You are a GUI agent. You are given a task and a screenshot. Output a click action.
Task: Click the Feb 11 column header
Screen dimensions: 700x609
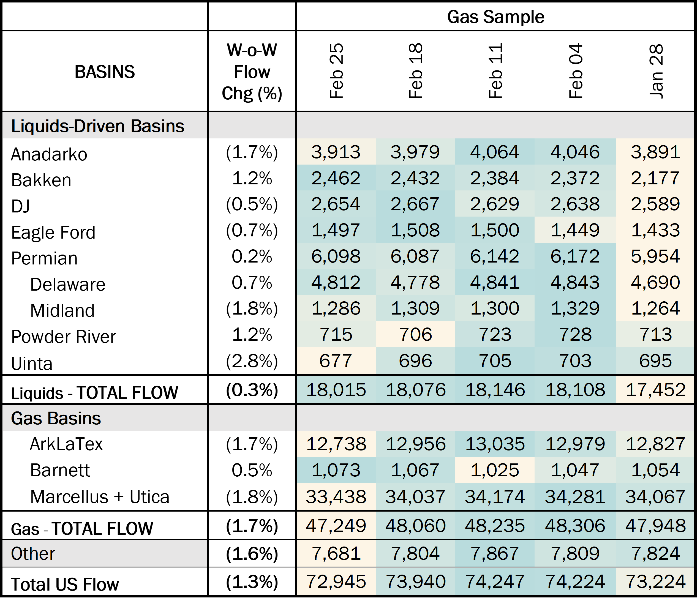click(495, 71)
